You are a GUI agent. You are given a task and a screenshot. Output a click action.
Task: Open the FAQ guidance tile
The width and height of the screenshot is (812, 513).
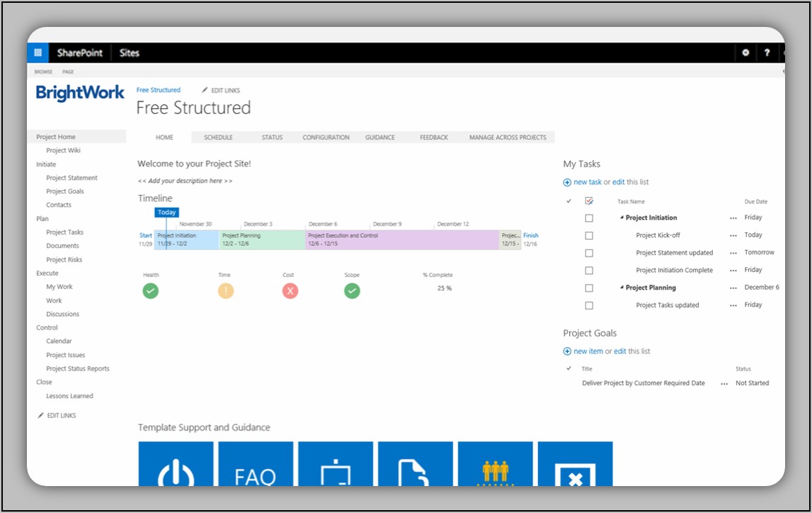[x=256, y=465]
